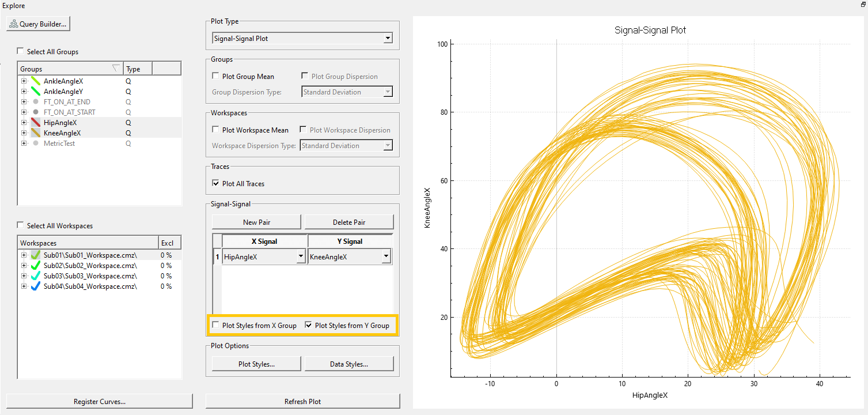
Task: Toggle Plot Group Mean checkbox
Action: pyautogui.click(x=215, y=76)
